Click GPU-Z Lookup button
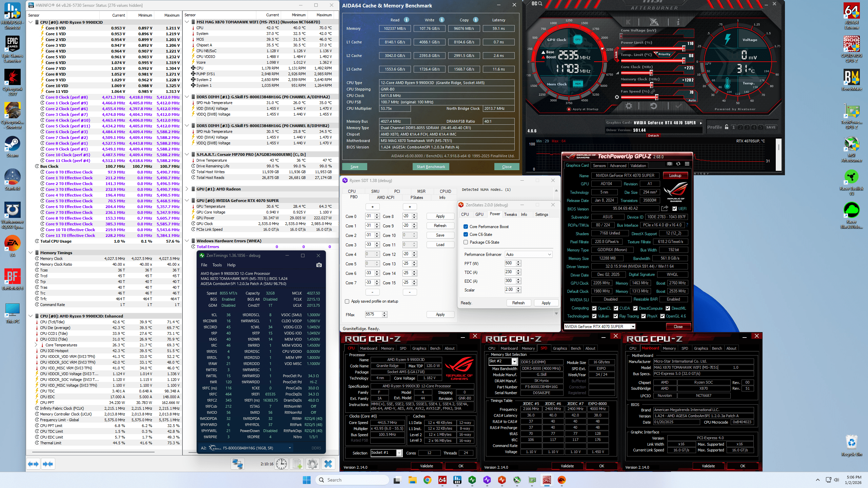 coord(675,176)
